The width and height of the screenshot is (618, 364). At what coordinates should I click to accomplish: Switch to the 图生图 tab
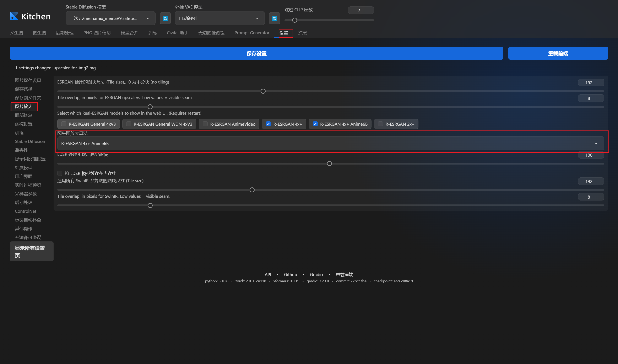[x=39, y=33]
